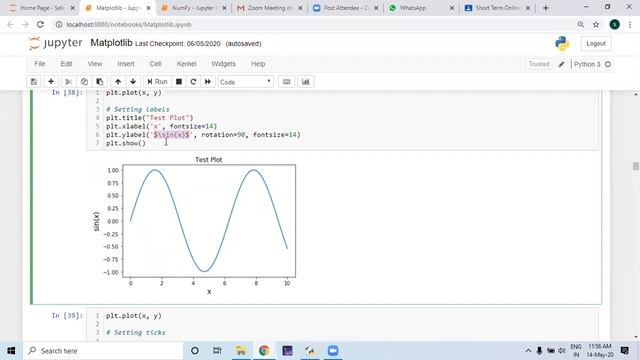
Task: Click the Python logo icon
Action: click(562, 43)
